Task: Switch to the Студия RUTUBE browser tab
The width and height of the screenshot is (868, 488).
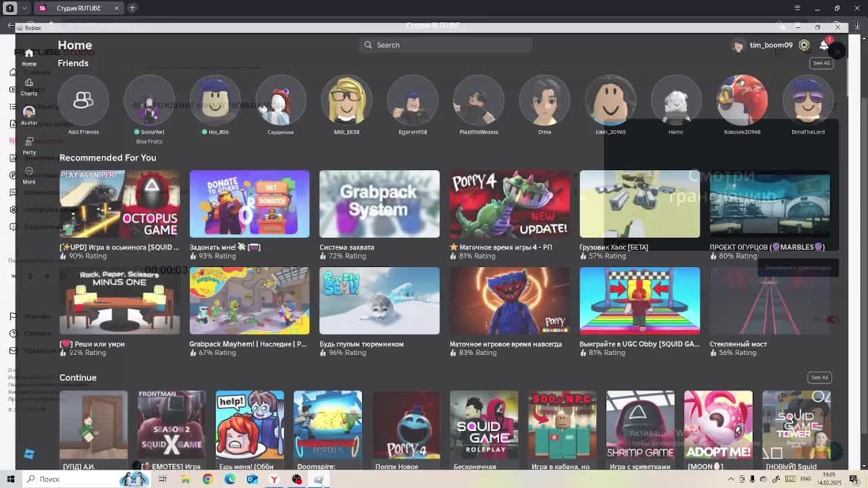Action: click(78, 8)
